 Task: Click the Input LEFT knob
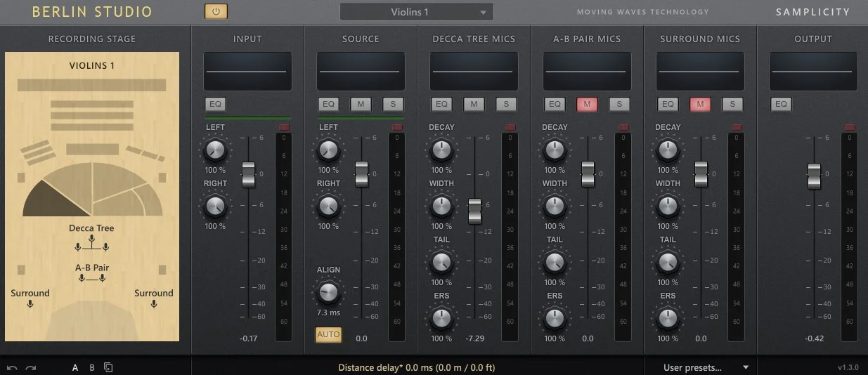pyautogui.click(x=215, y=150)
